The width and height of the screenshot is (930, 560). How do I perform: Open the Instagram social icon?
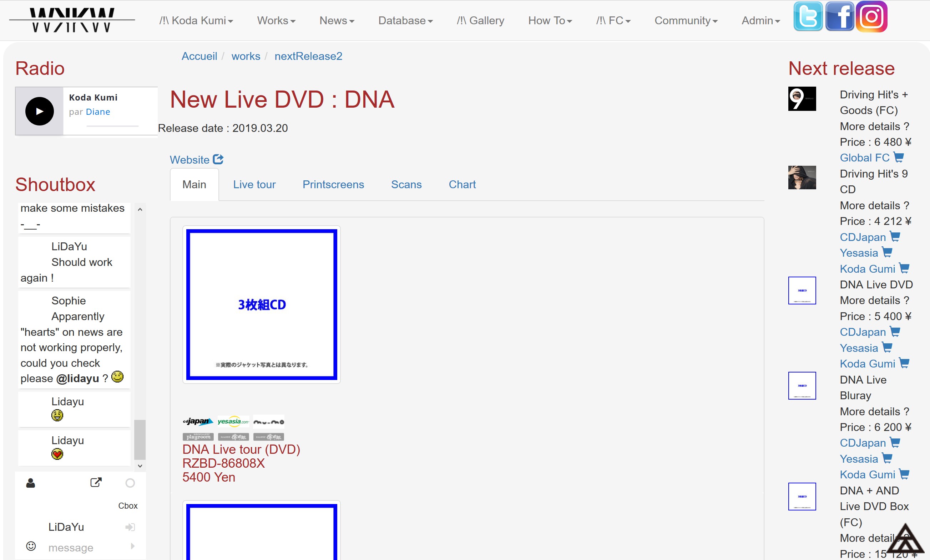[x=871, y=17]
